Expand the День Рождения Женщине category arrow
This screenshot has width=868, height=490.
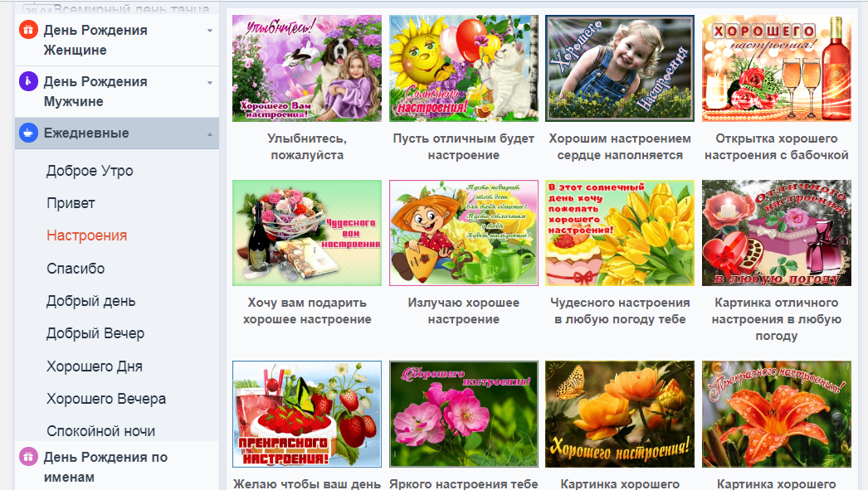[x=209, y=31]
